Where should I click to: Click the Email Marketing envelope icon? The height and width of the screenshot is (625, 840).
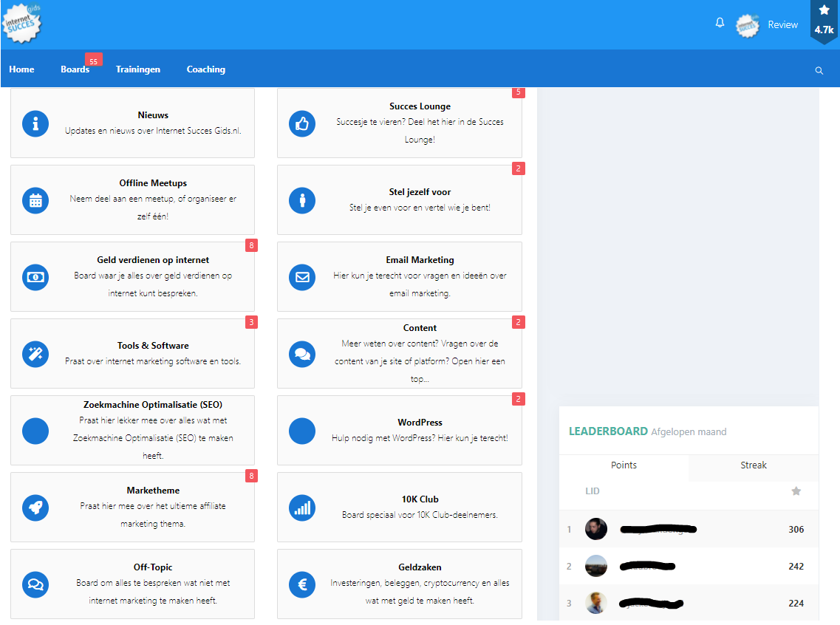(x=301, y=277)
